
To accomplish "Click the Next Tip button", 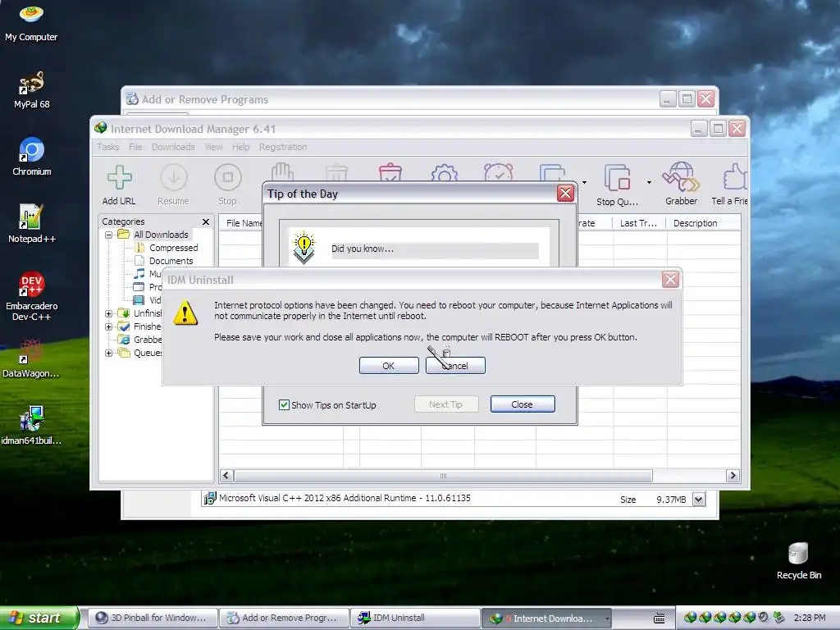I will tap(445, 404).
